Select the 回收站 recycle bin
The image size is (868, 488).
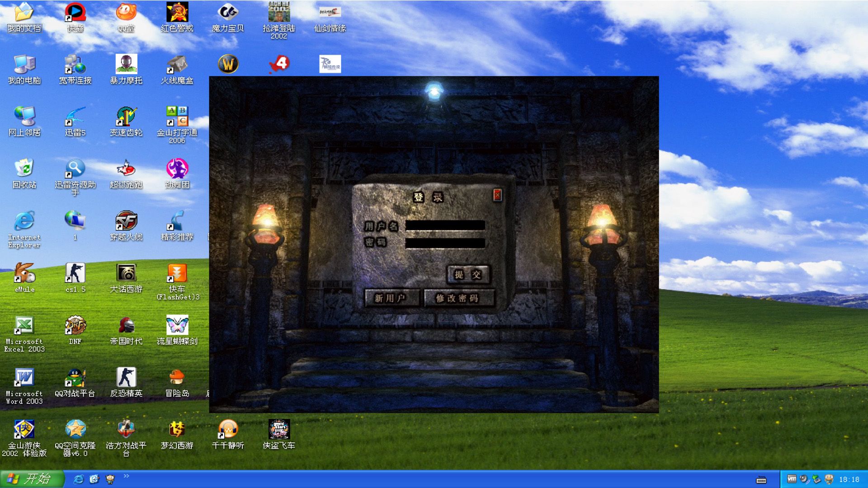pyautogui.click(x=24, y=174)
